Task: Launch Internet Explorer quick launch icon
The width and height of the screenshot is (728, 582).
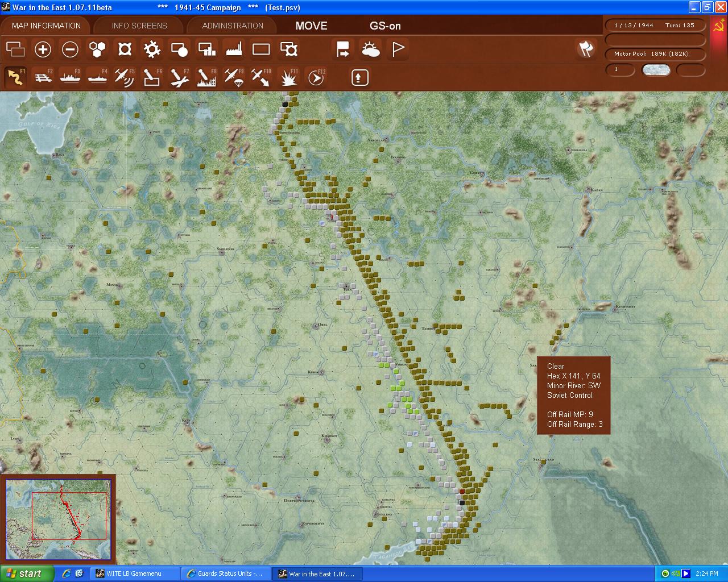Action: pyautogui.click(x=67, y=573)
